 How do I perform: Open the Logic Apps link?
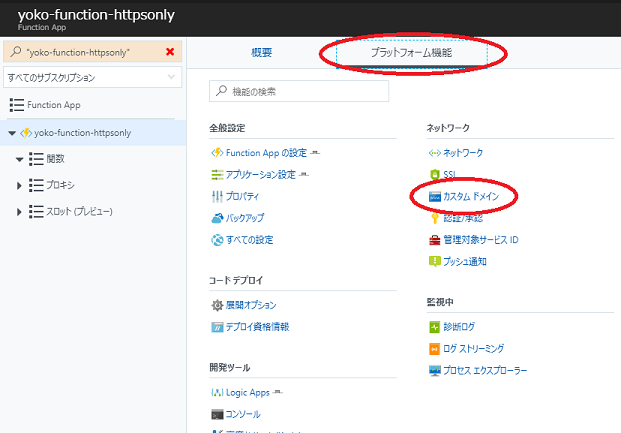[x=248, y=393]
